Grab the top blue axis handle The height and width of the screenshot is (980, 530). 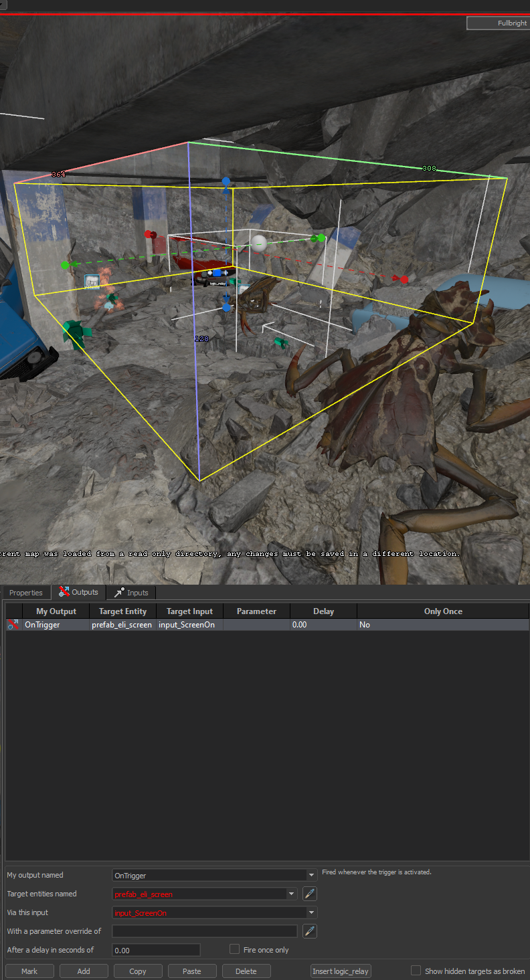point(226,181)
